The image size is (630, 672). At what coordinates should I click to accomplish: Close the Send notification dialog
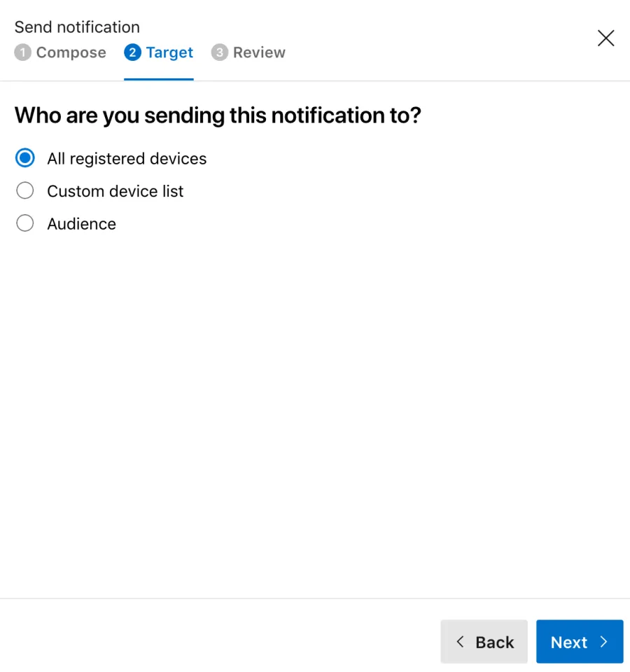click(605, 38)
